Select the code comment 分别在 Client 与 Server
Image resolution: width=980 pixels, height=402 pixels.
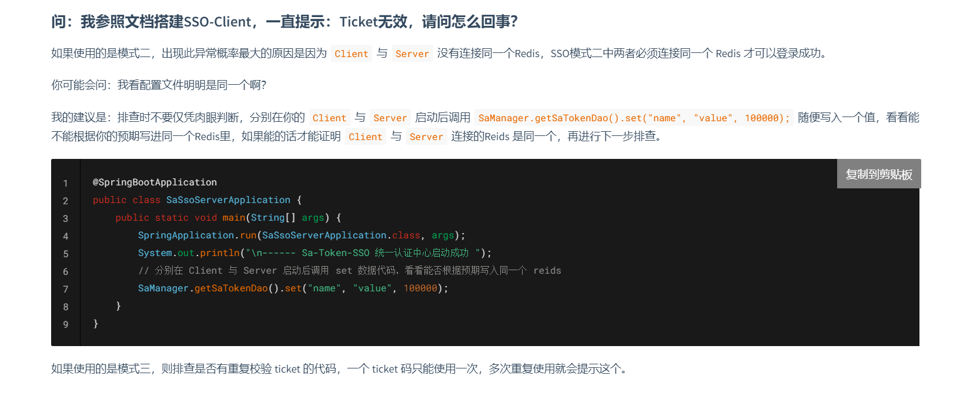pos(350,271)
